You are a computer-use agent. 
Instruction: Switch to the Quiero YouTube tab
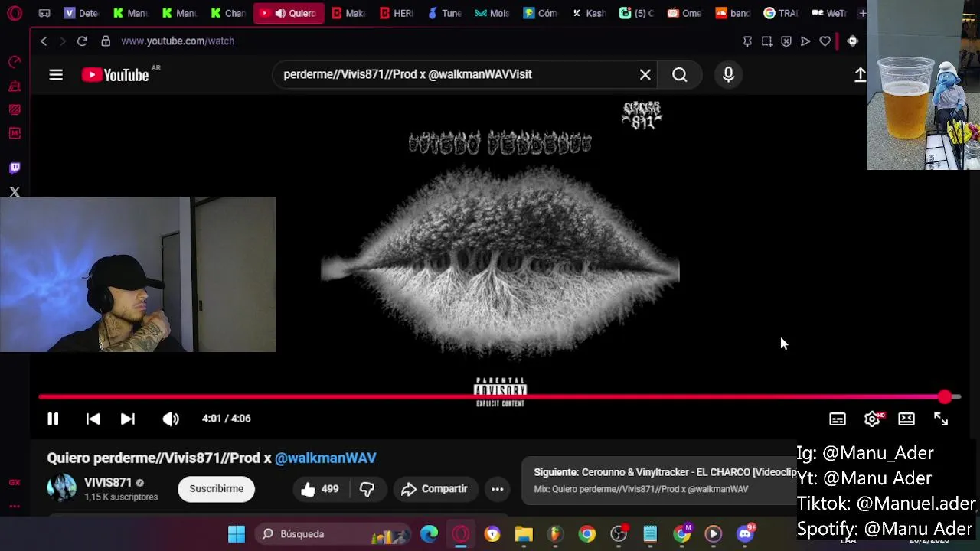pos(289,13)
